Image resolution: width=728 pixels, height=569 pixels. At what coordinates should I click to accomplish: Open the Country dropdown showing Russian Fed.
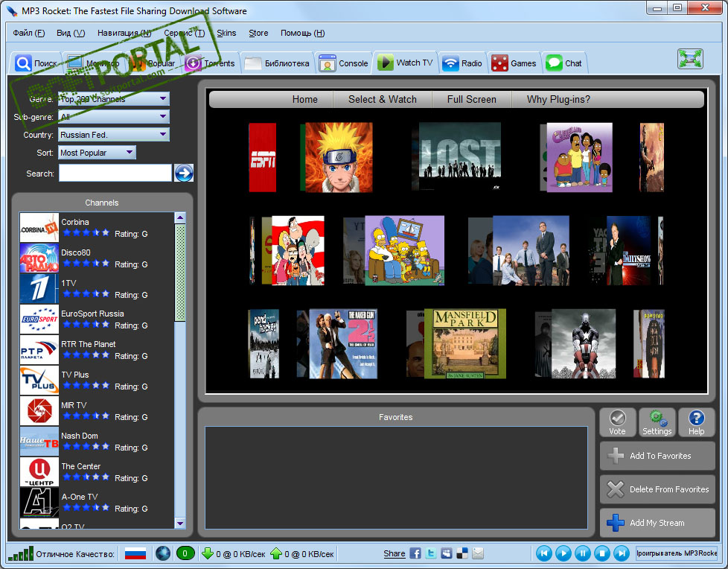pyautogui.click(x=114, y=135)
